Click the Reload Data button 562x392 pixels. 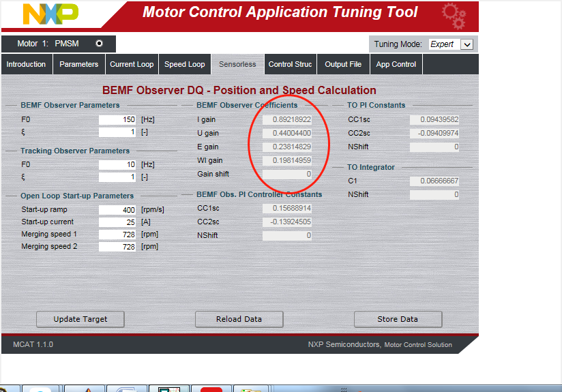tap(239, 319)
